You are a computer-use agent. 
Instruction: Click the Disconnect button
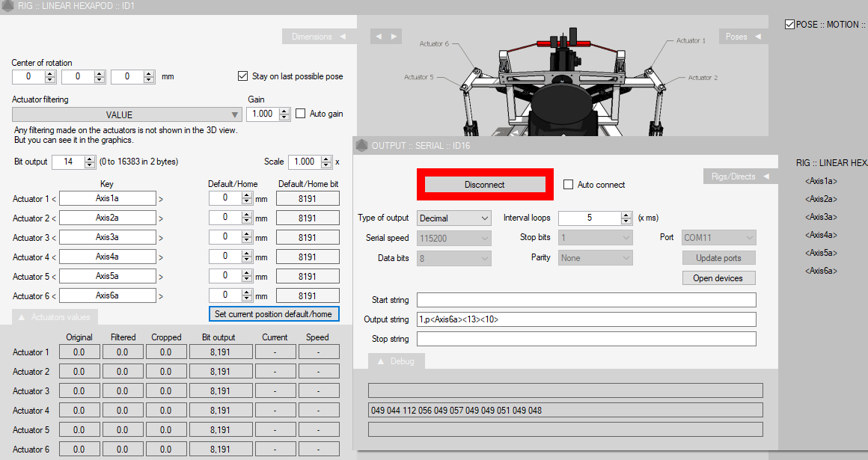click(x=485, y=185)
